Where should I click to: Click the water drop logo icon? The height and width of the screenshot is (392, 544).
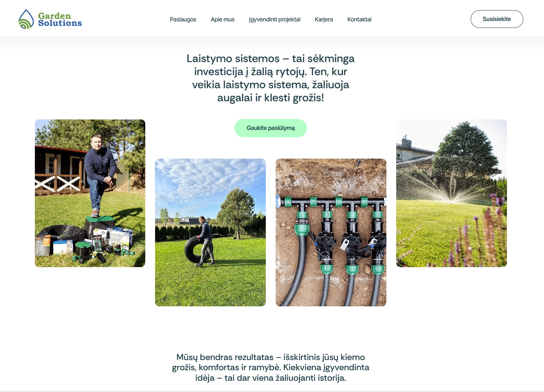click(26, 19)
